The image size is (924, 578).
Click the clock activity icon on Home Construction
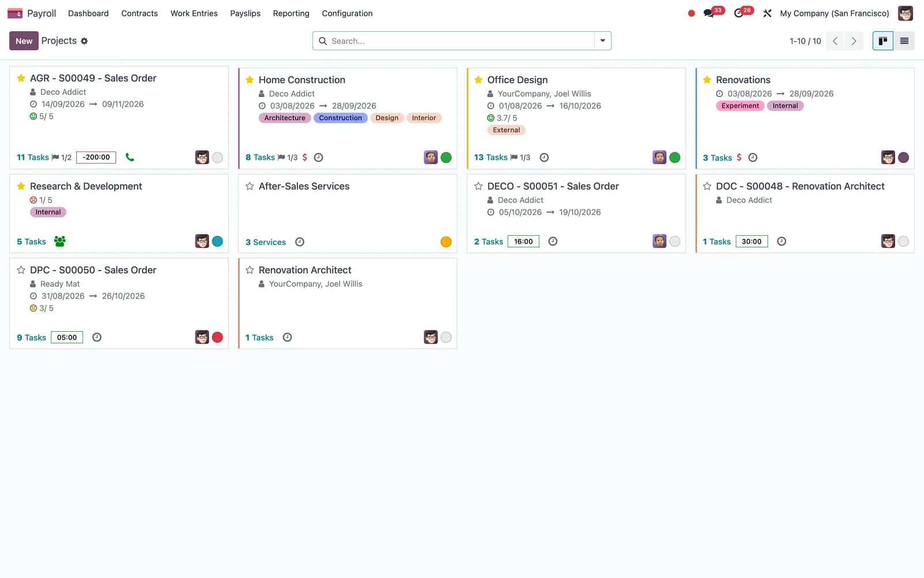pos(318,157)
